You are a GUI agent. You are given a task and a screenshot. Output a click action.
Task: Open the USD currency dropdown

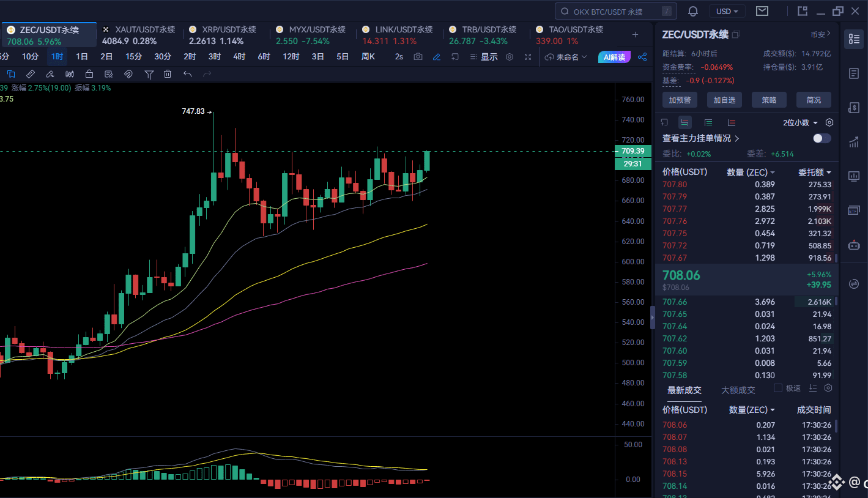point(727,11)
